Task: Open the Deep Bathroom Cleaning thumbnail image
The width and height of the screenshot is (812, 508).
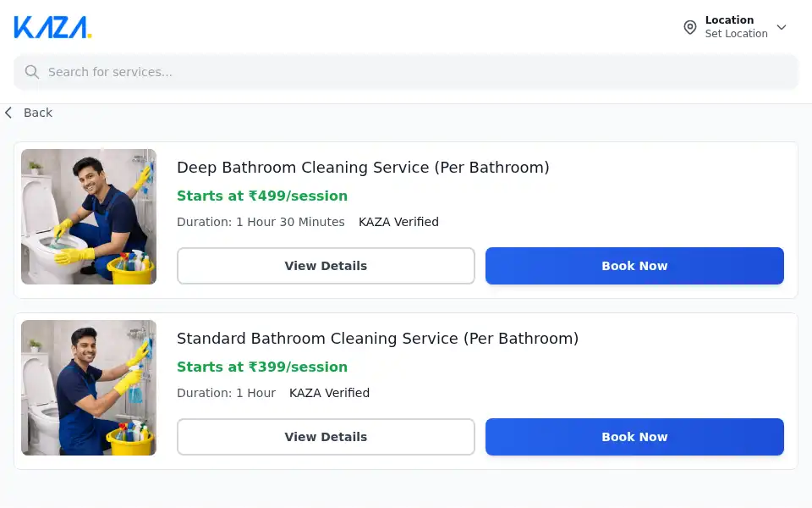Action: pos(89,217)
